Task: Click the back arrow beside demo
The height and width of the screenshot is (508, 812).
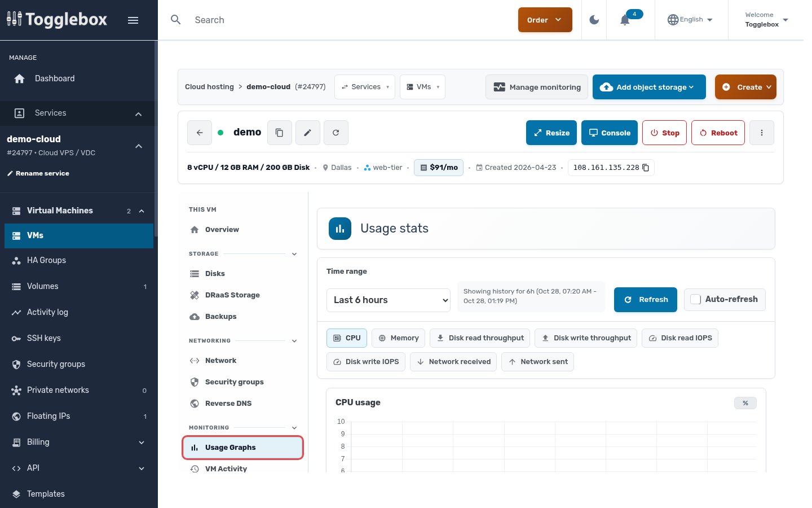Action: click(200, 133)
